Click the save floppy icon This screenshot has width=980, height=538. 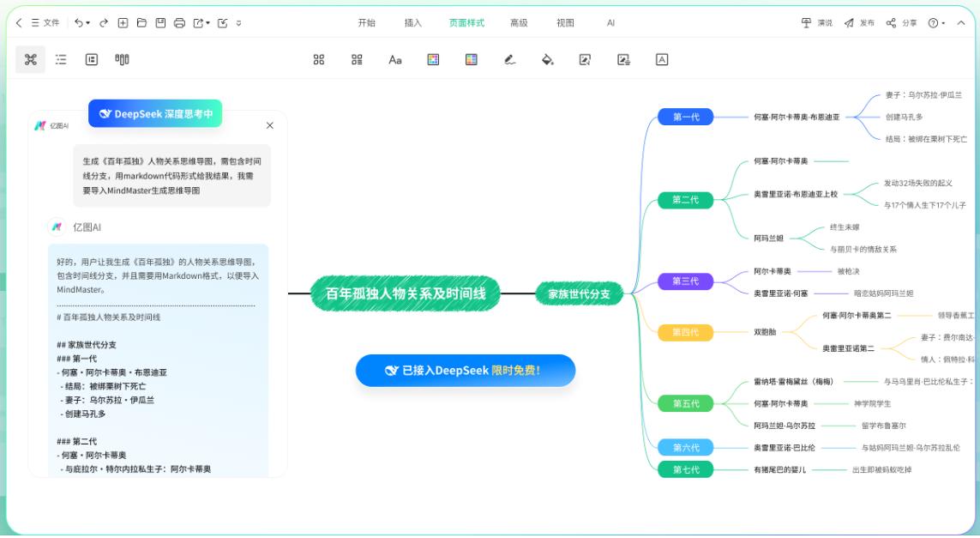click(160, 23)
